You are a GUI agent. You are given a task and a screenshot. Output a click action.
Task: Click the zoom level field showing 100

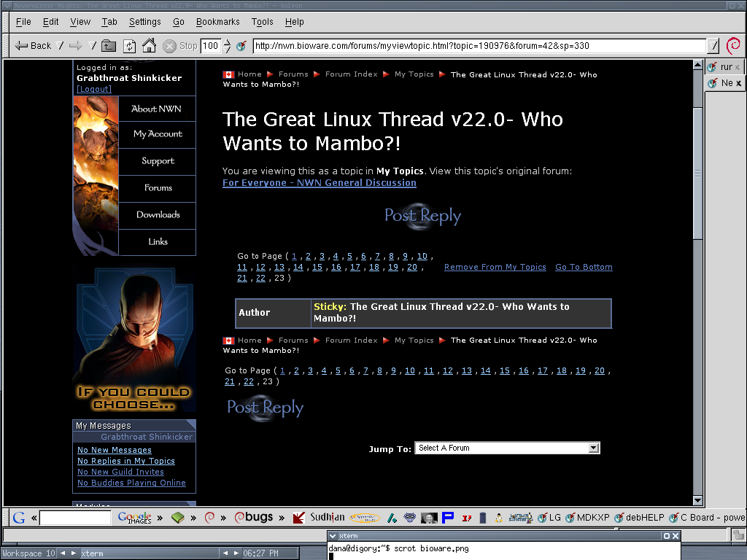(x=210, y=46)
